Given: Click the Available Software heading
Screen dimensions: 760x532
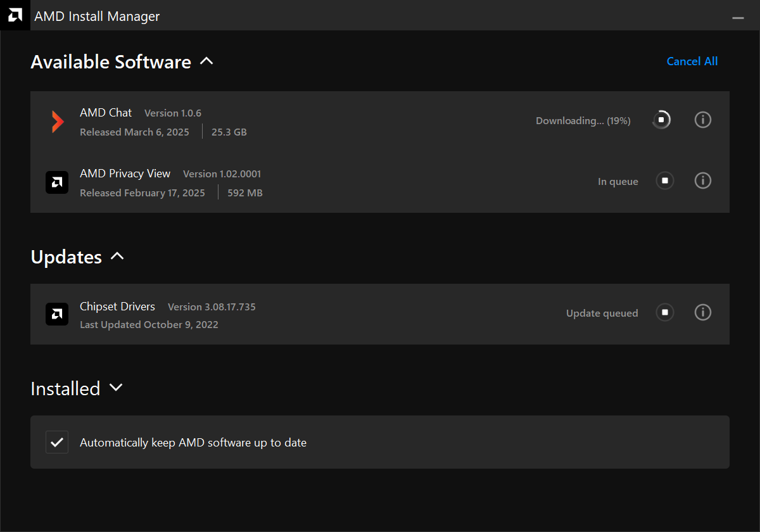Looking at the screenshot, I should click(111, 62).
